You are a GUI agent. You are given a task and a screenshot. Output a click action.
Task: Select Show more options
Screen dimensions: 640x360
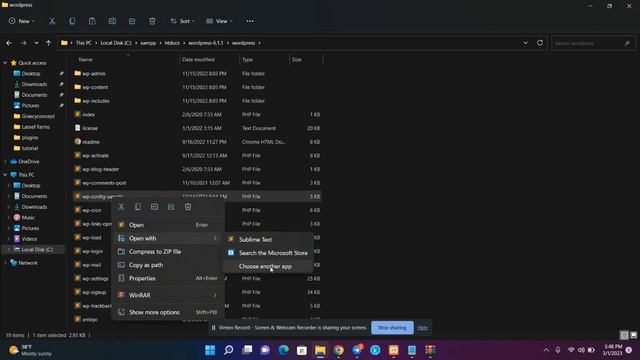[168, 312]
